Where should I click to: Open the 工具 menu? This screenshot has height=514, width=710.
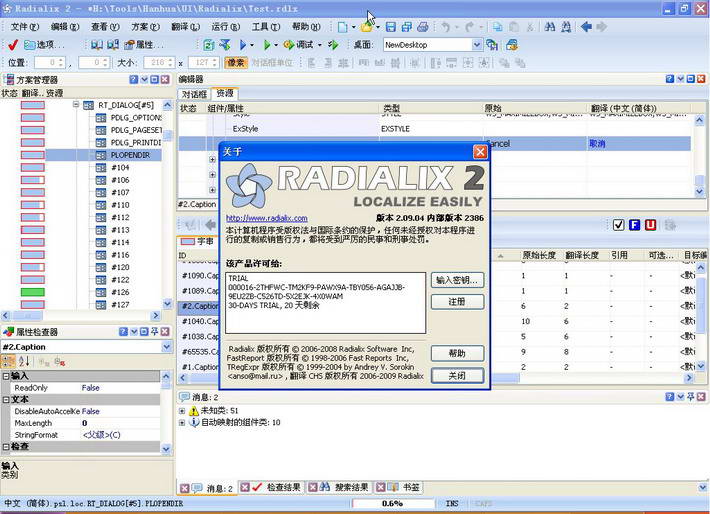[x=266, y=27]
